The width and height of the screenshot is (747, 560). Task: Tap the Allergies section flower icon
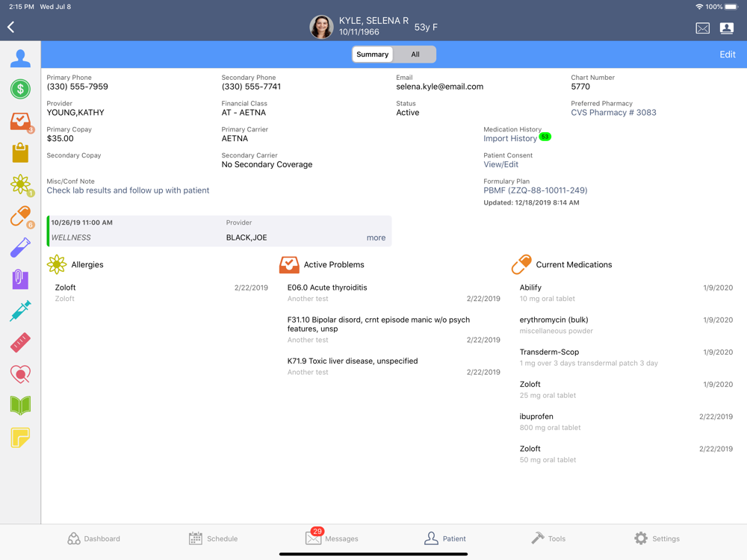point(57,264)
